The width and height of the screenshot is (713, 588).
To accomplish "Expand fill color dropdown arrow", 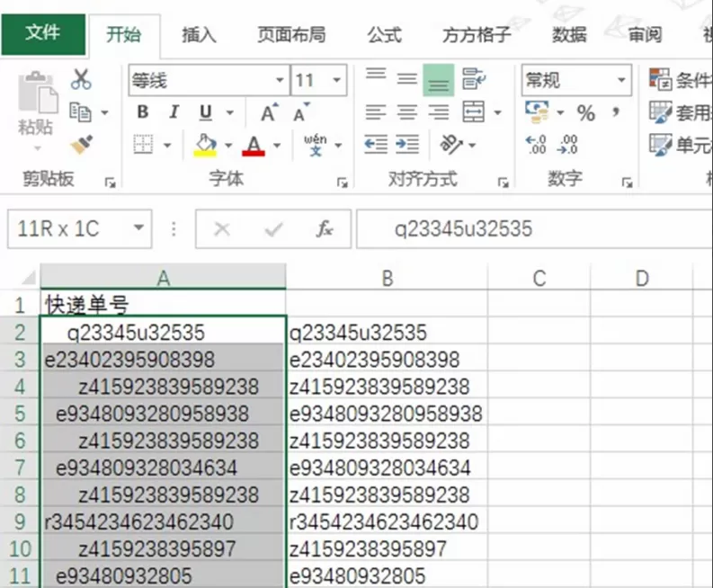I will click(228, 146).
